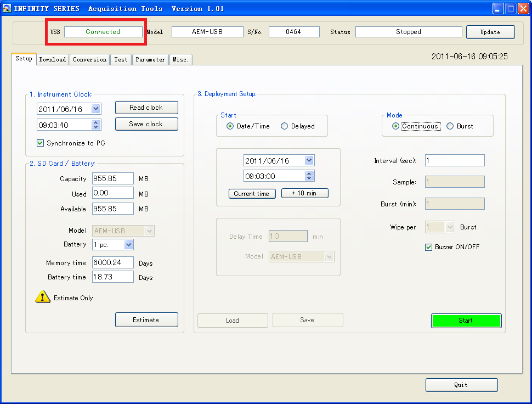Enable Synchronize to PC checkbox
This screenshot has width=532, height=404.
(x=40, y=143)
